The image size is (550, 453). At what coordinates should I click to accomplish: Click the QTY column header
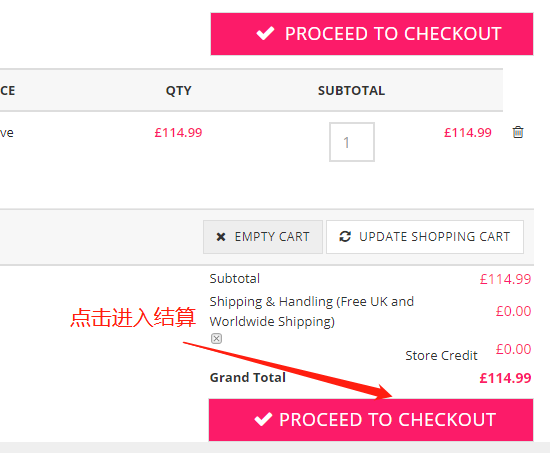(179, 91)
